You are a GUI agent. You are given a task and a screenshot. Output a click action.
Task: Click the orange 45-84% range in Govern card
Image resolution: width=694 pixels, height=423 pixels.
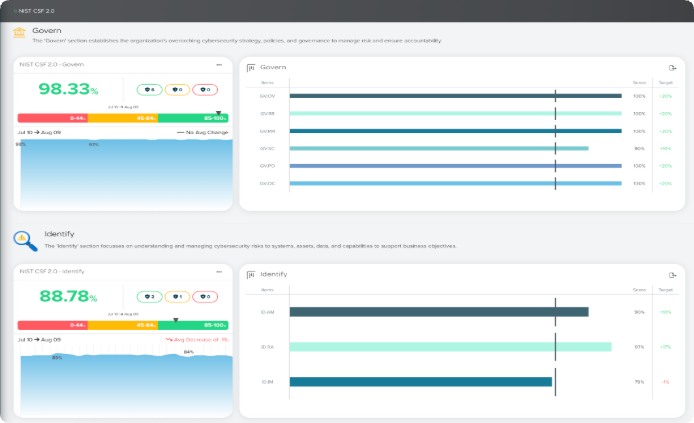(123, 118)
